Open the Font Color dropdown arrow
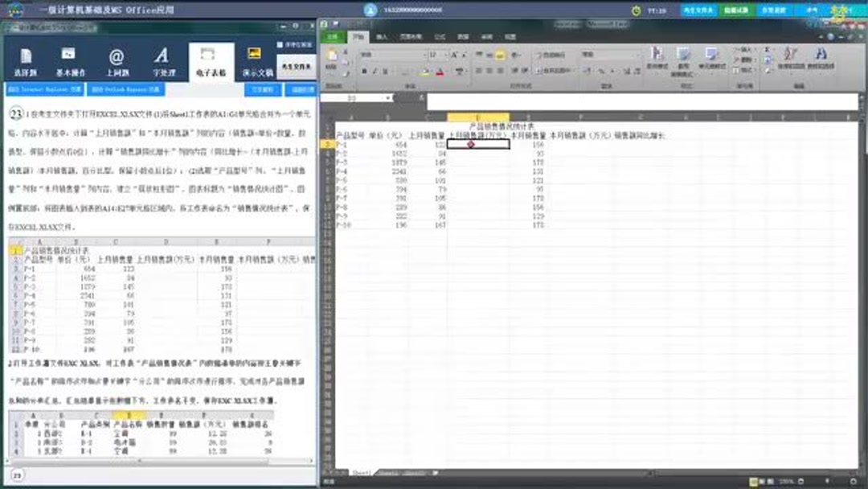This screenshot has width=868, height=489. 447,71
